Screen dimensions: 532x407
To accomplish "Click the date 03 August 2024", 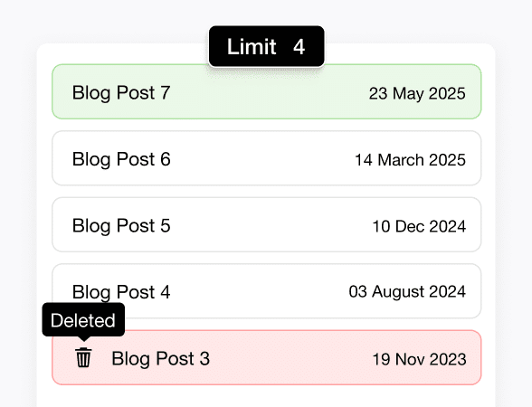I will coord(407,291).
